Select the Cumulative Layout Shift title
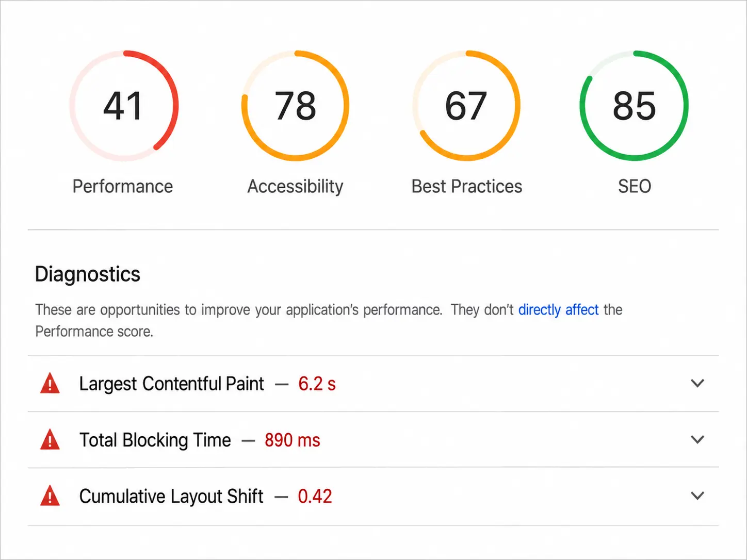Image resolution: width=747 pixels, height=560 pixels. tap(171, 497)
